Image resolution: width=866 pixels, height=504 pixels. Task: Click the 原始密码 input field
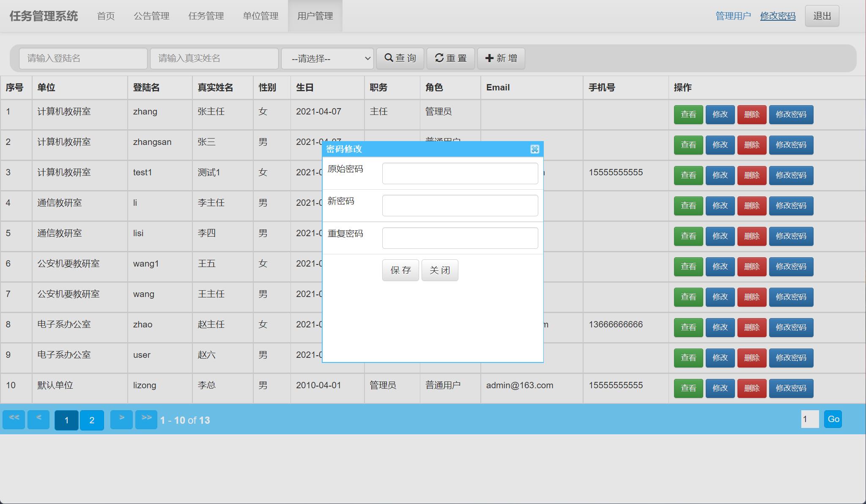460,173
